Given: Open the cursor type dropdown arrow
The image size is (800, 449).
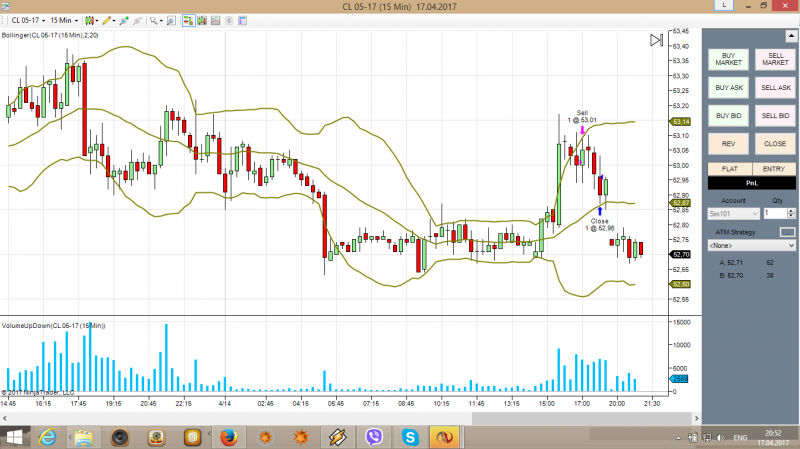Looking at the screenshot, I should point(161,21).
